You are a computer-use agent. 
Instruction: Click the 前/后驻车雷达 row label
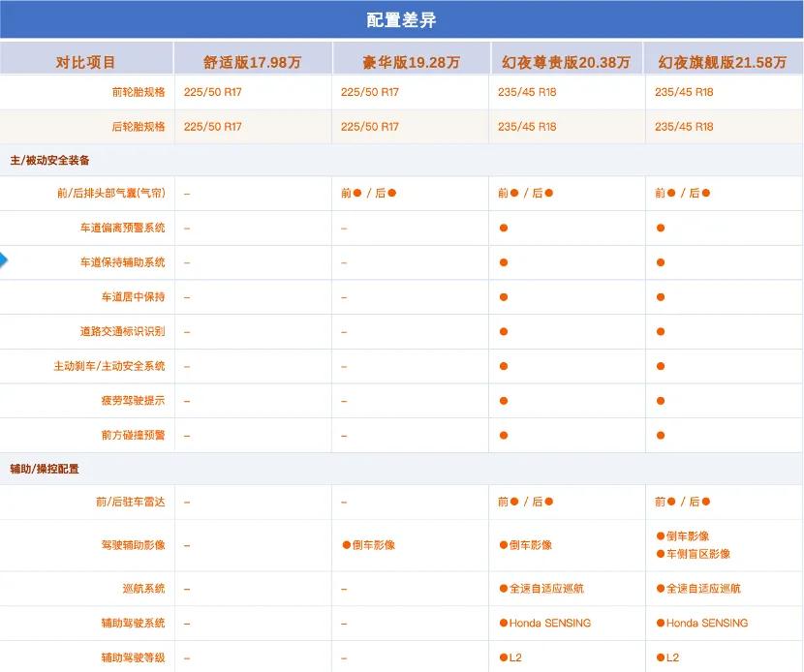click(125, 502)
